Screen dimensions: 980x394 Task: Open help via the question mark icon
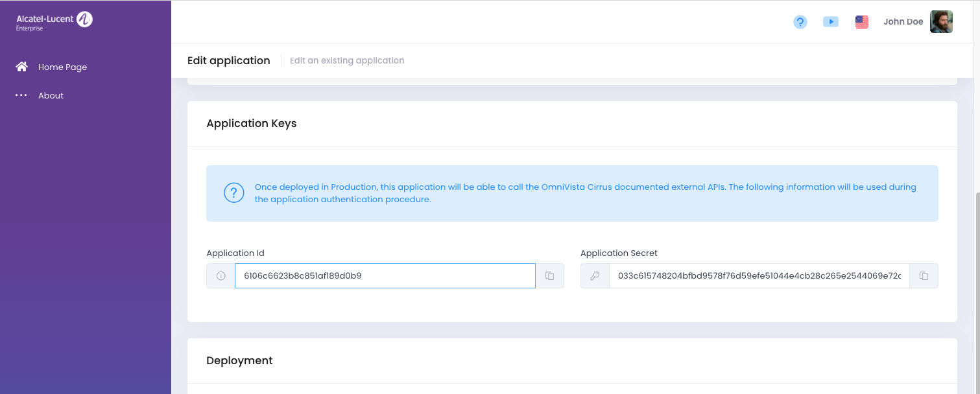800,22
